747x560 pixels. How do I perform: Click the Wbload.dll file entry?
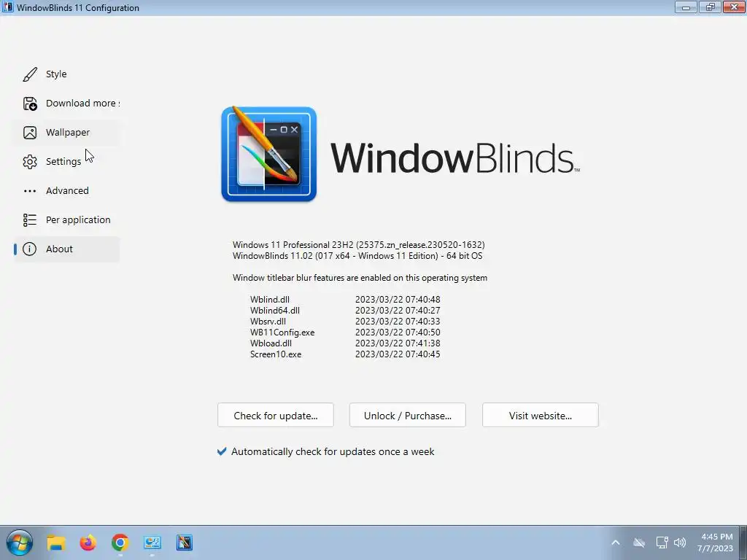tap(271, 343)
